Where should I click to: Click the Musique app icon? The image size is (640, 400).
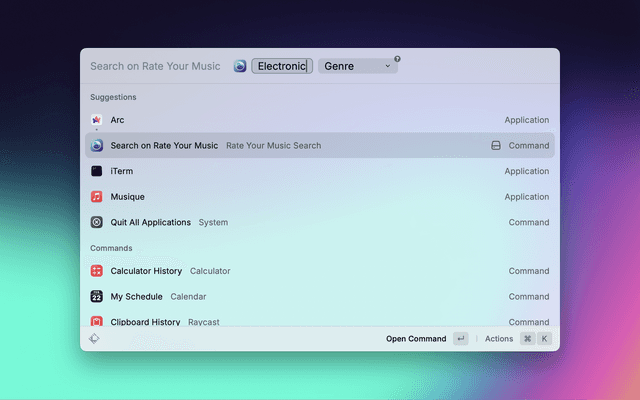point(96,197)
